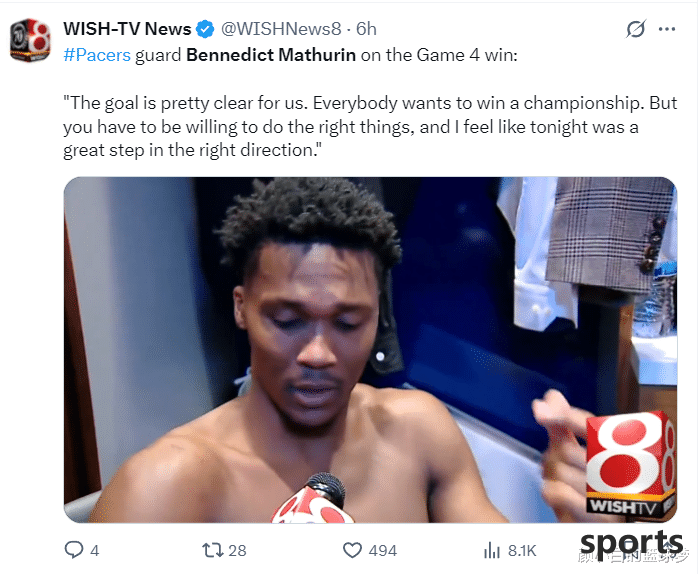View analytics via bar chart icon
The height and width of the screenshot is (574, 698).
pyautogui.click(x=492, y=550)
